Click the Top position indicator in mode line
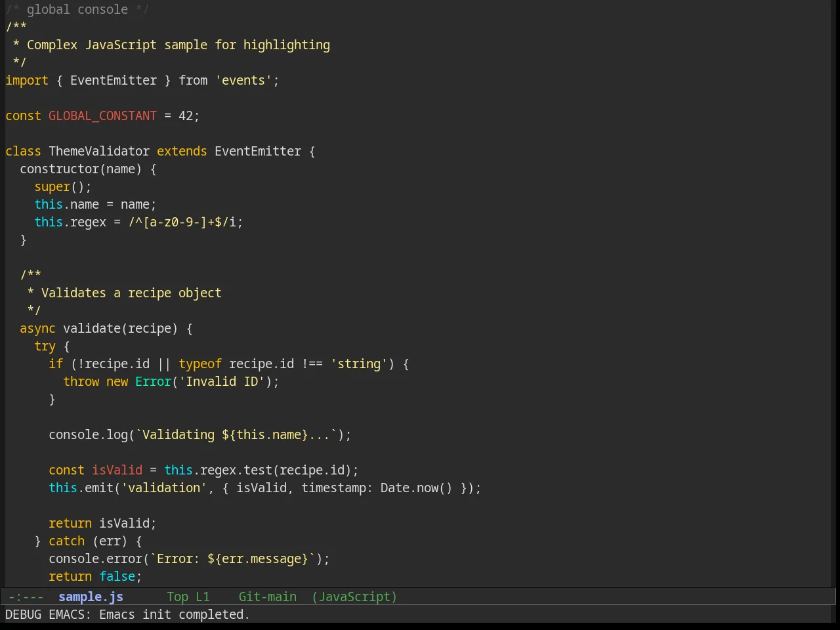The height and width of the screenshot is (630, 840). coord(177,597)
